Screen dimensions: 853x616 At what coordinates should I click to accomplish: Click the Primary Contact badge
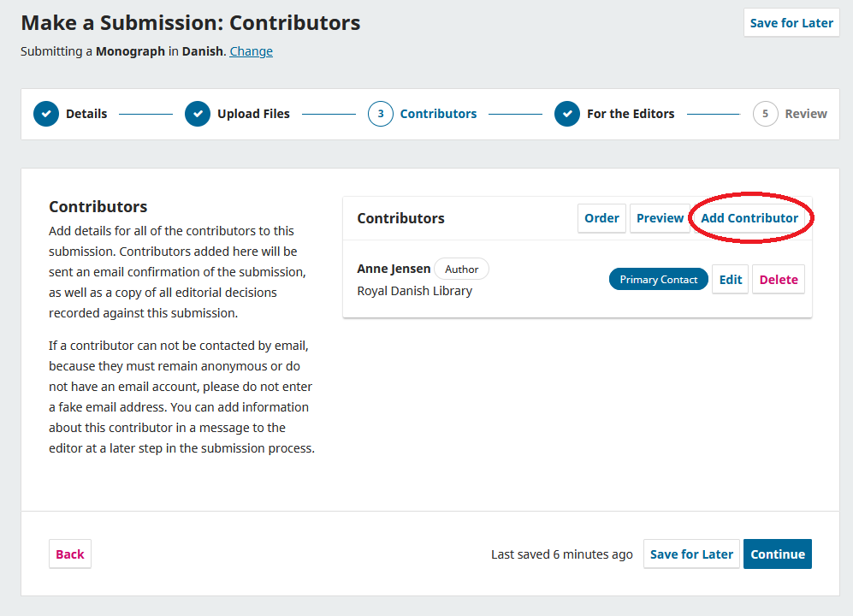pos(659,280)
